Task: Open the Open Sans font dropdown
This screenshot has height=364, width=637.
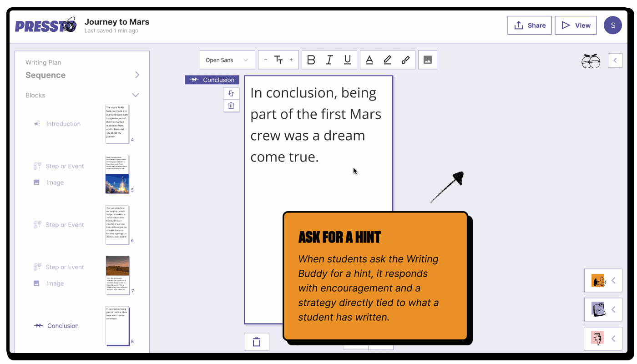Action: pyautogui.click(x=227, y=60)
